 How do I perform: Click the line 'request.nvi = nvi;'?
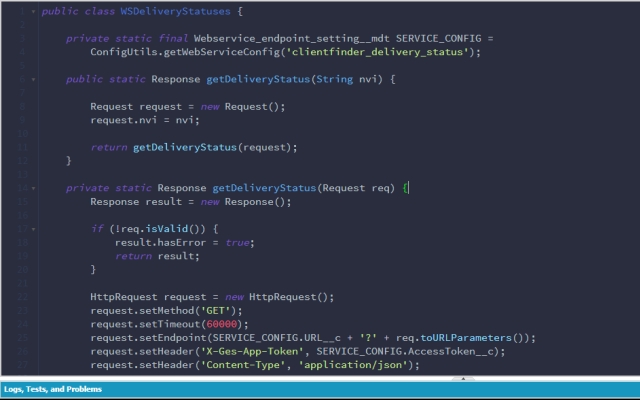click(x=145, y=120)
